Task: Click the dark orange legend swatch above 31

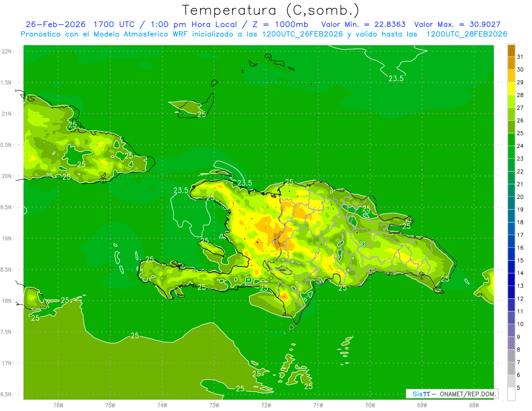Action: 511,51
